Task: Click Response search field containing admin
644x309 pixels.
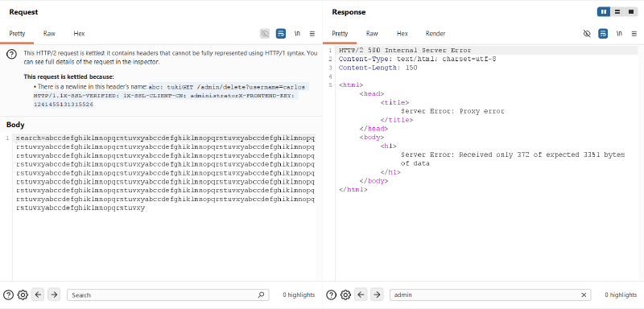Action: tap(490, 295)
